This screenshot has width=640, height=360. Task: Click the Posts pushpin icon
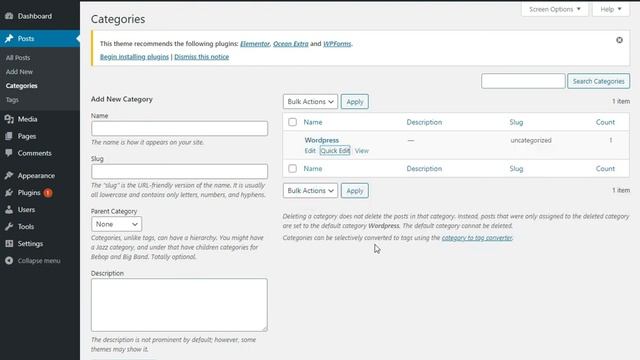pyautogui.click(x=9, y=38)
